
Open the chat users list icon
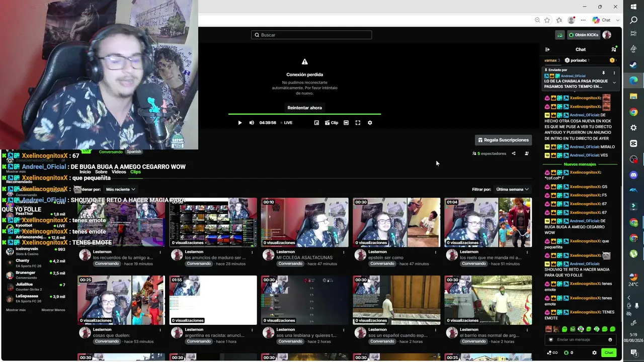point(614,49)
